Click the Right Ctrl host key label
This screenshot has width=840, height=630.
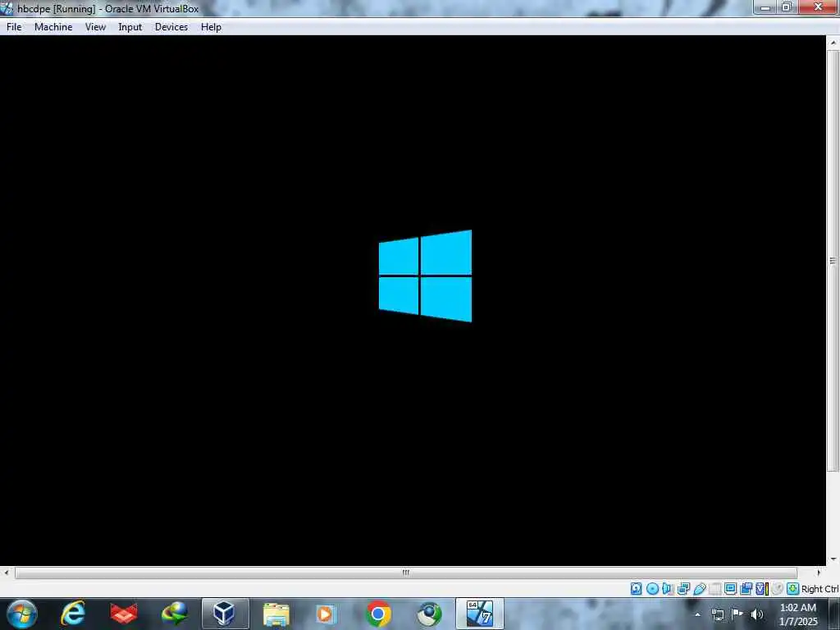[x=819, y=589]
